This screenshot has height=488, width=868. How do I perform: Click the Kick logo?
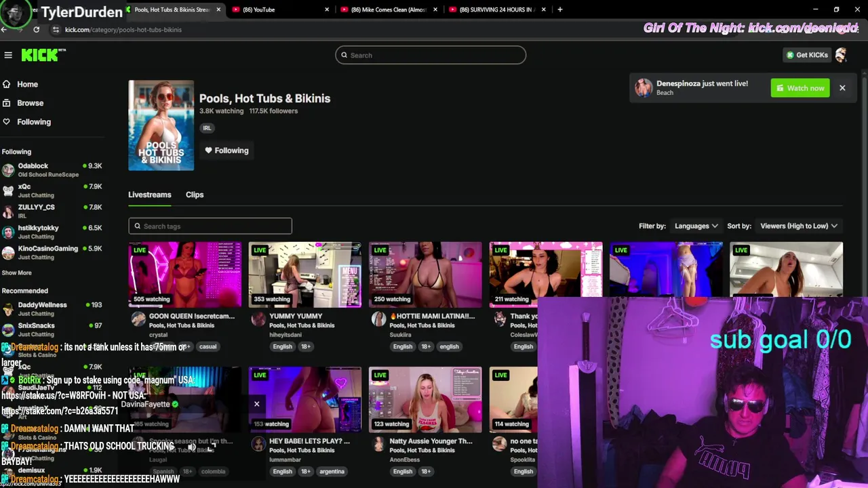pyautogui.click(x=43, y=55)
